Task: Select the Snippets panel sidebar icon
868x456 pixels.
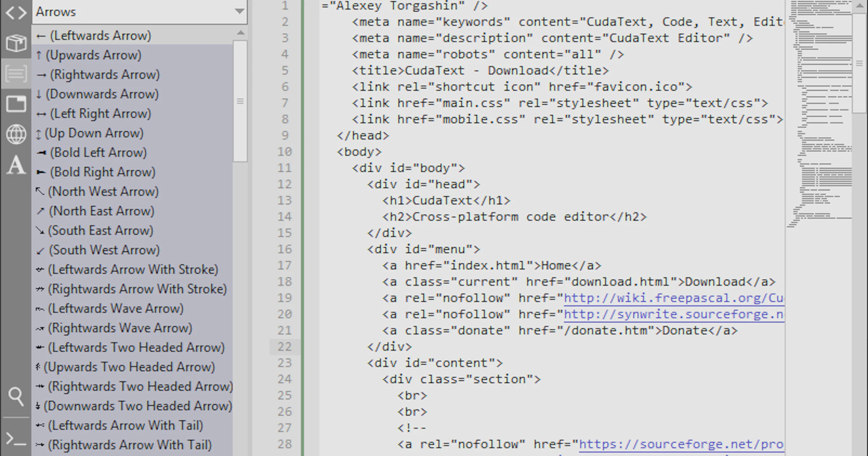Action: tap(16, 73)
